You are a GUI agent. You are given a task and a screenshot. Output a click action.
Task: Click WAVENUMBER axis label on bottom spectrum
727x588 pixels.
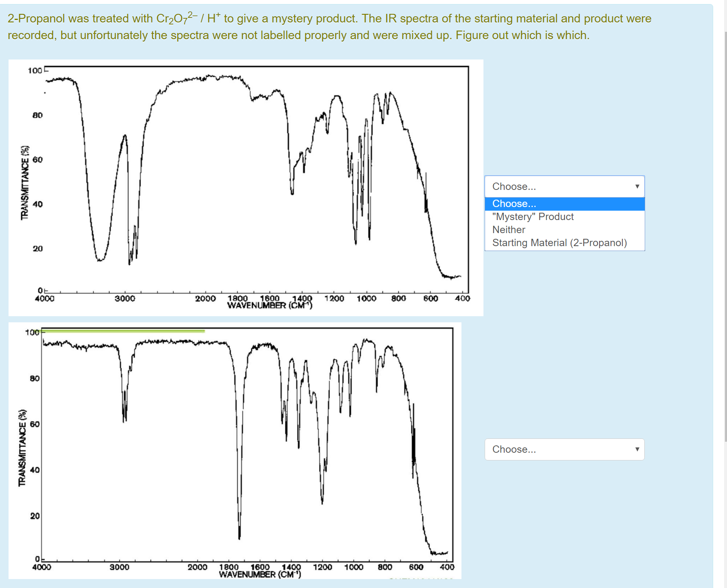coord(259,575)
